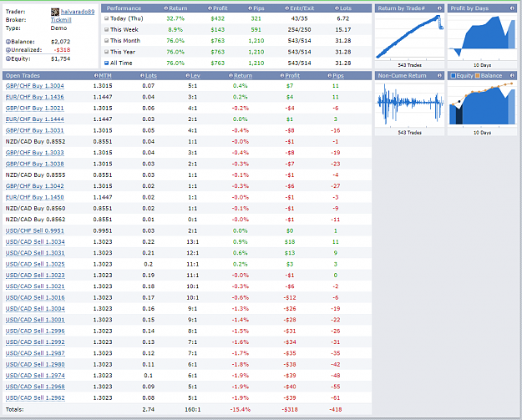The height and width of the screenshot is (420, 522).
Task: Sort open trades by Lev column
Action: pyautogui.click(x=195, y=75)
